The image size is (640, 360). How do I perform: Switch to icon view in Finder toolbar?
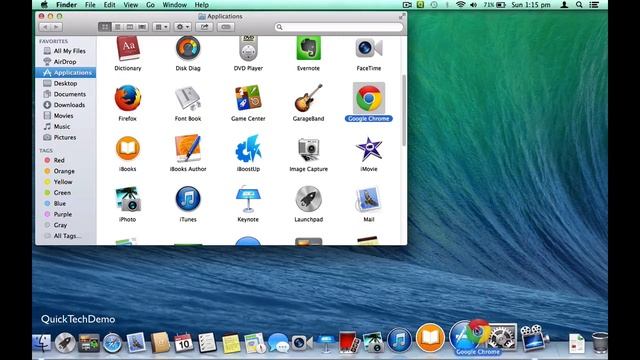click(104, 27)
